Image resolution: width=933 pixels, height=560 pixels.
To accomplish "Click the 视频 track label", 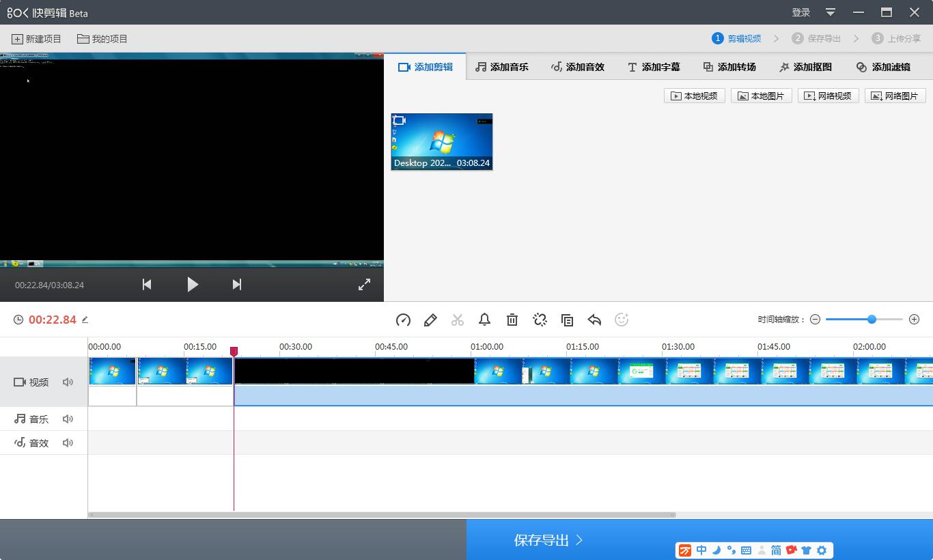I will click(31, 382).
